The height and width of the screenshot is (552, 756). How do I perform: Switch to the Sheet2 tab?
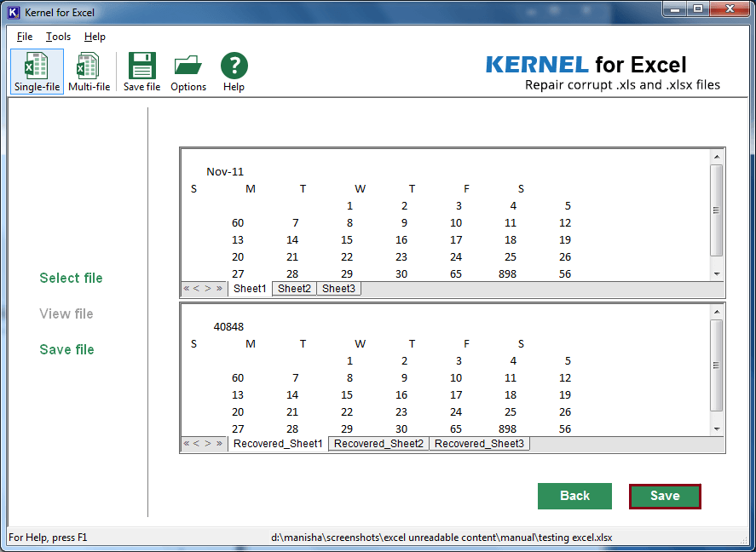click(294, 289)
